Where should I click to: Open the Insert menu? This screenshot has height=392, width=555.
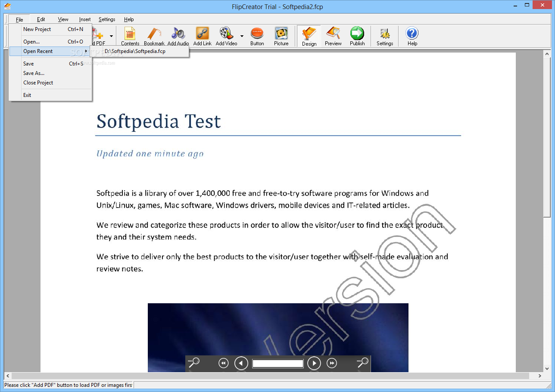tap(85, 19)
